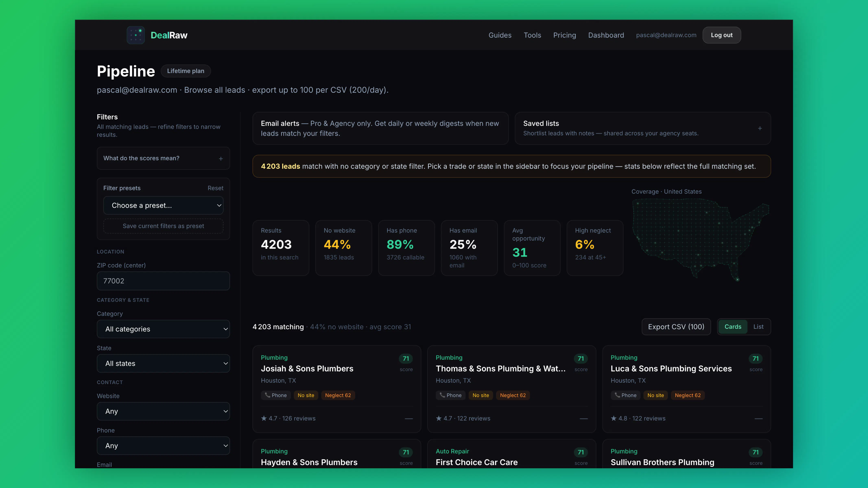
Task: Open the Phone filter dropdown
Action: [x=163, y=446]
